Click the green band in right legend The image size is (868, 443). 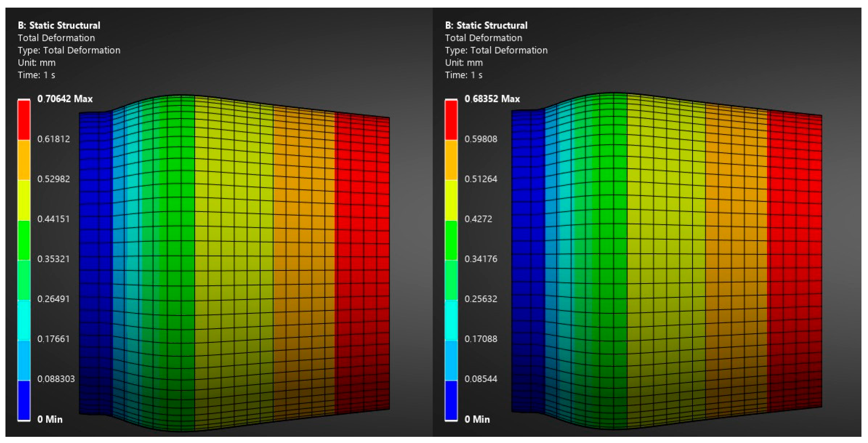click(451, 240)
